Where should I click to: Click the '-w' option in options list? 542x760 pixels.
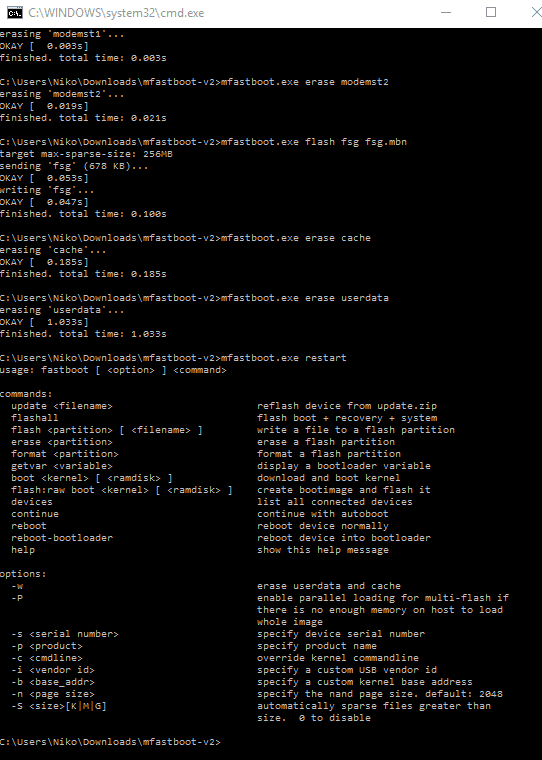(17, 586)
